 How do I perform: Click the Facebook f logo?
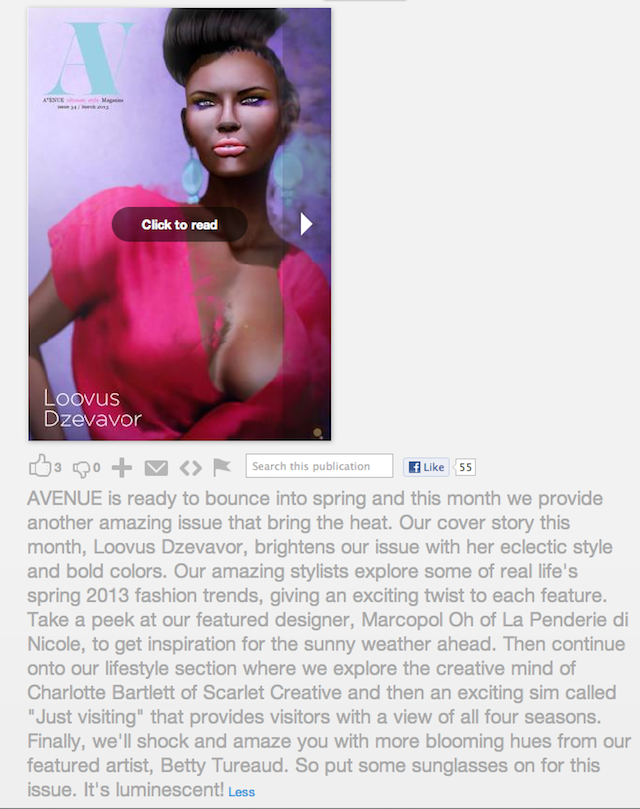point(414,467)
